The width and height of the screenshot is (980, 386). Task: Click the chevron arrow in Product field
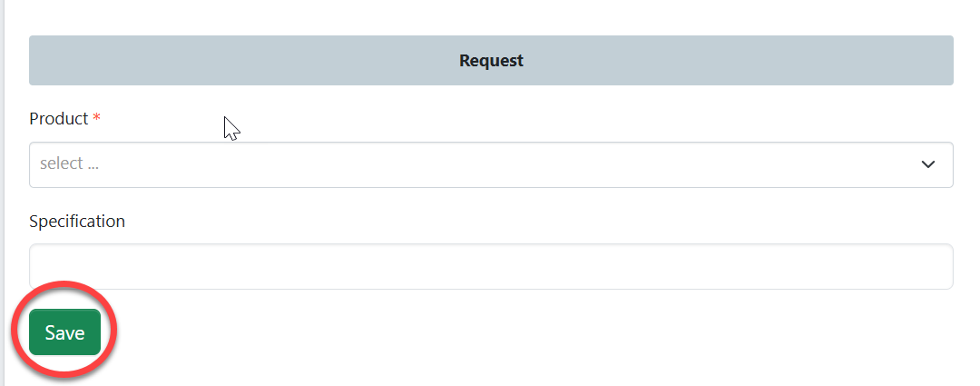[x=927, y=164]
